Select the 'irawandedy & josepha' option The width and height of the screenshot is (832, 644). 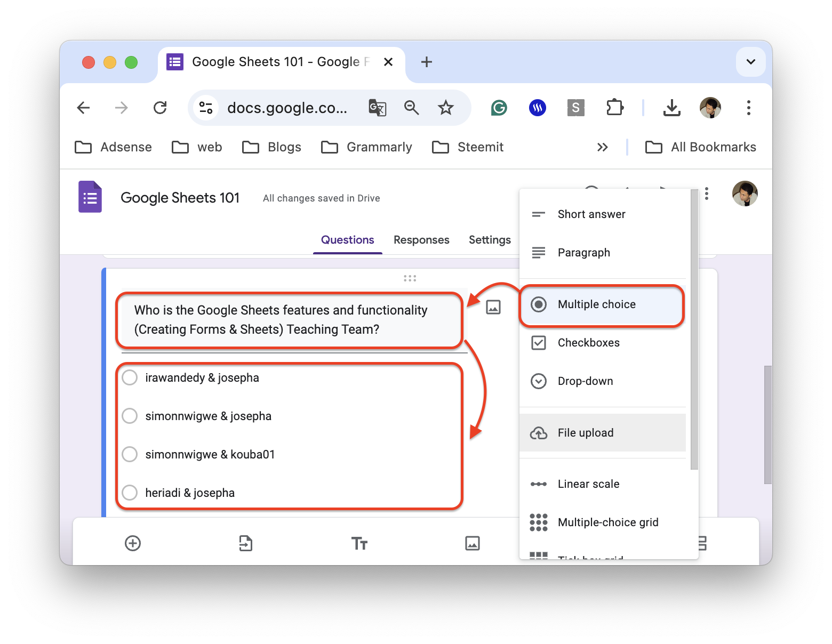(130, 378)
